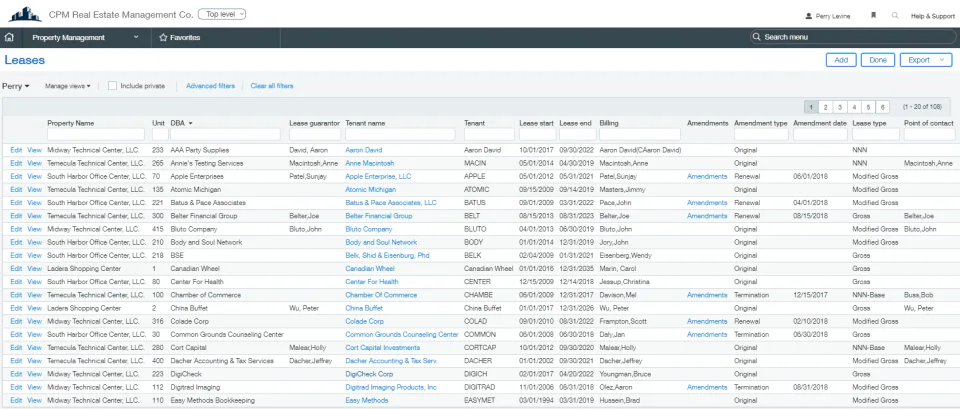The image size is (960, 409).
Task: Click the Amendment date filter field
Action: click(820, 134)
